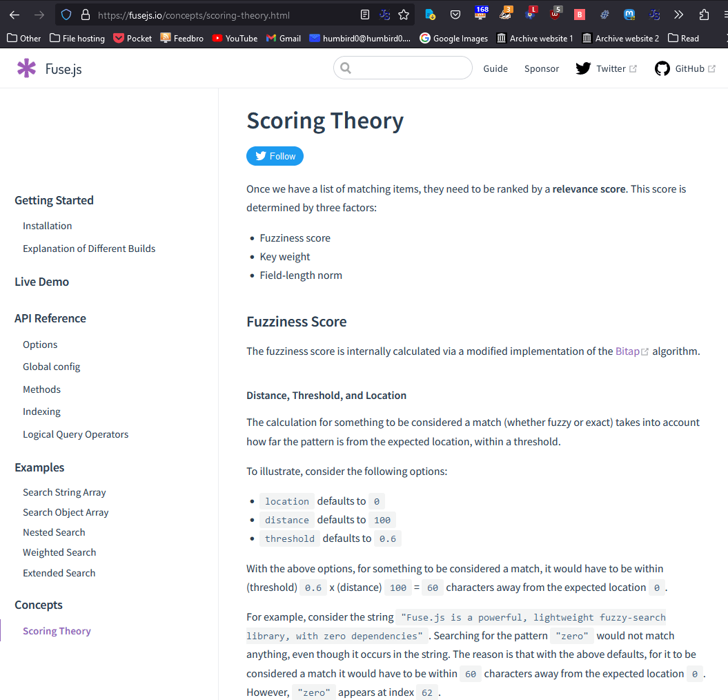The height and width of the screenshot is (700, 728).
Task: Click the Fuse.js asterisk logo
Action: [26, 68]
